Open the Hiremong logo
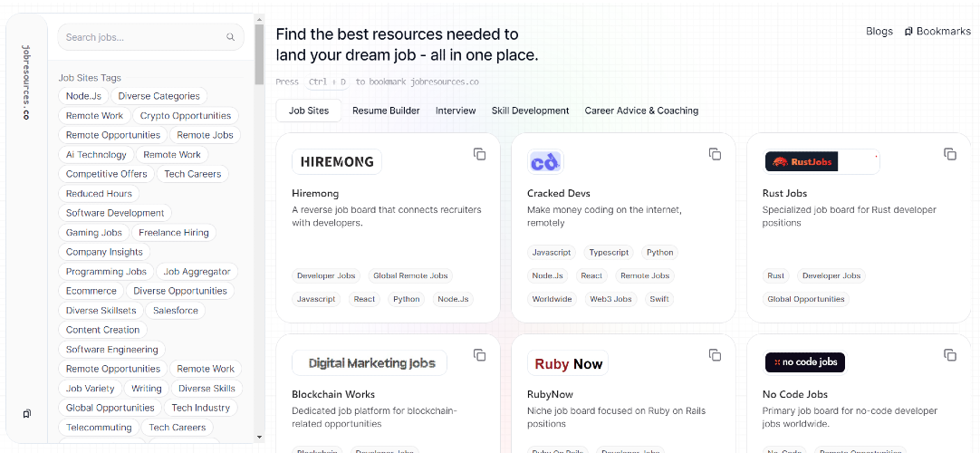980x453 pixels. [x=337, y=162]
